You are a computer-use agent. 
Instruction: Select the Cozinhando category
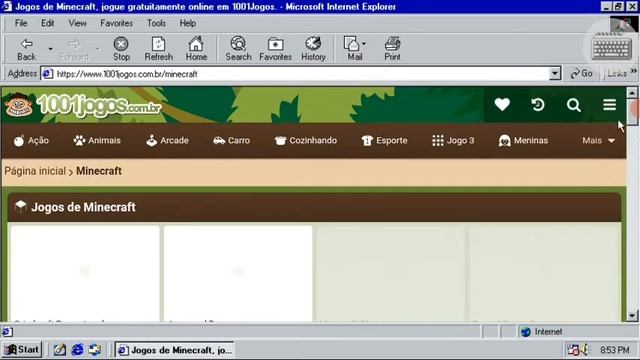point(306,140)
